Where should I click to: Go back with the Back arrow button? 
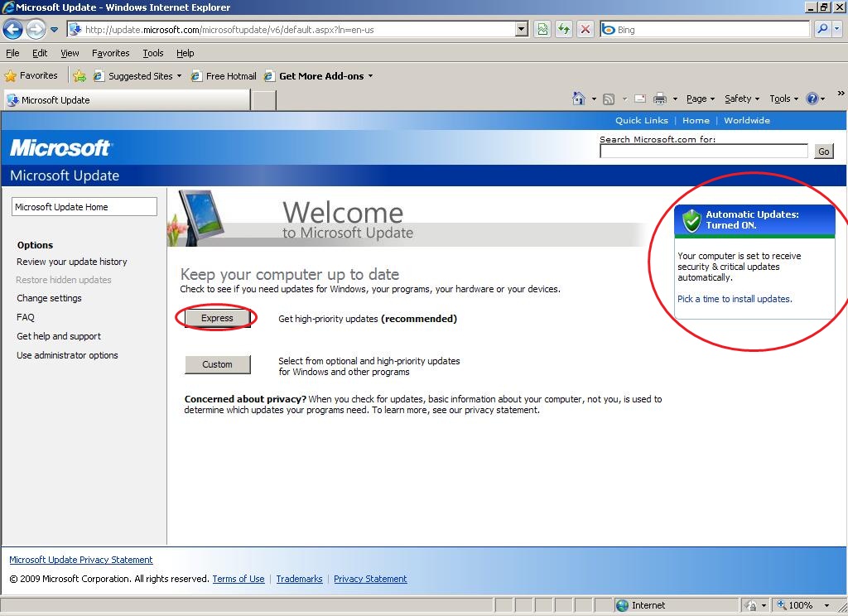pyautogui.click(x=12, y=29)
